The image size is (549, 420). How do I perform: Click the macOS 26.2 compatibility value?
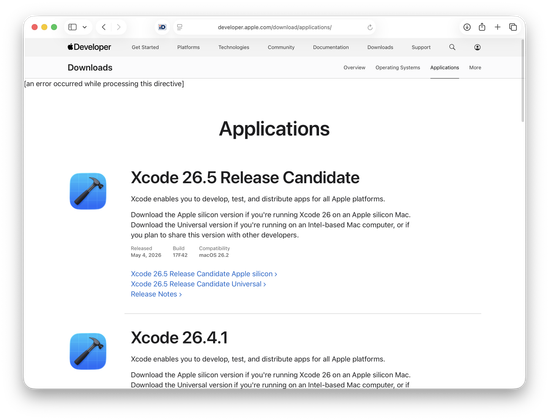(214, 255)
